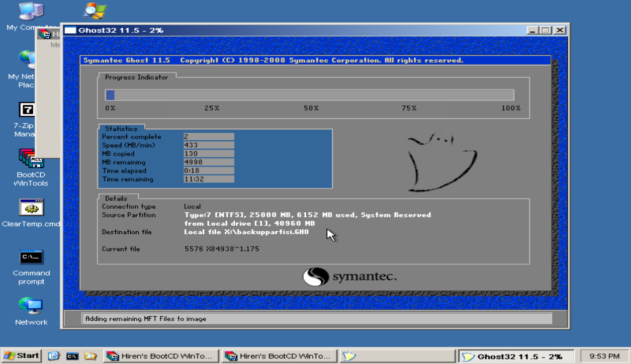This screenshot has width=631, height=364.
Task: Click the 9:53 PM clock in the tray
Action: [604, 356]
